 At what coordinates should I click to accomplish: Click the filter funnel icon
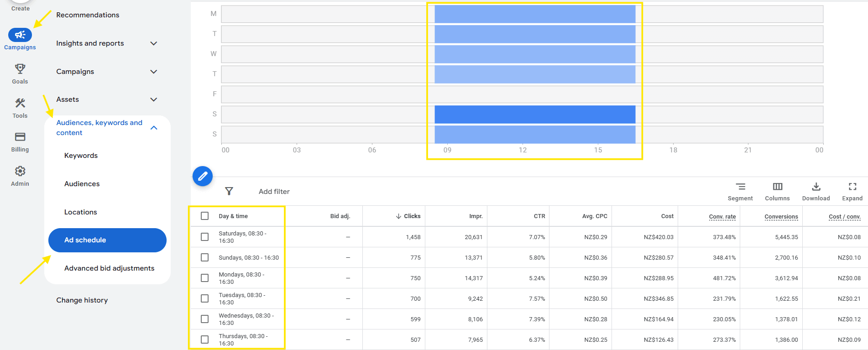[229, 191]
